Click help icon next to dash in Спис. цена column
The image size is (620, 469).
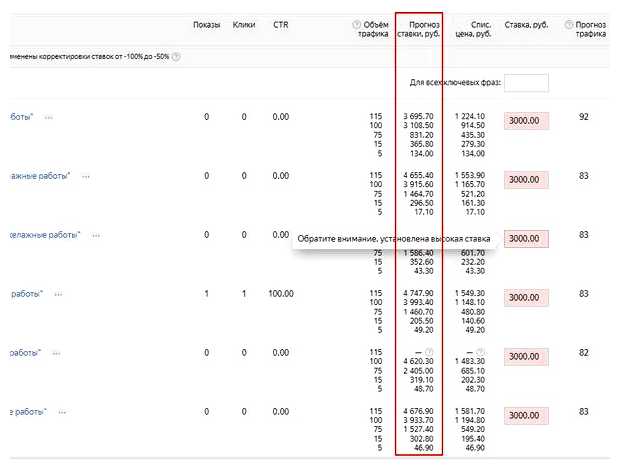click(x=480, y=352)
